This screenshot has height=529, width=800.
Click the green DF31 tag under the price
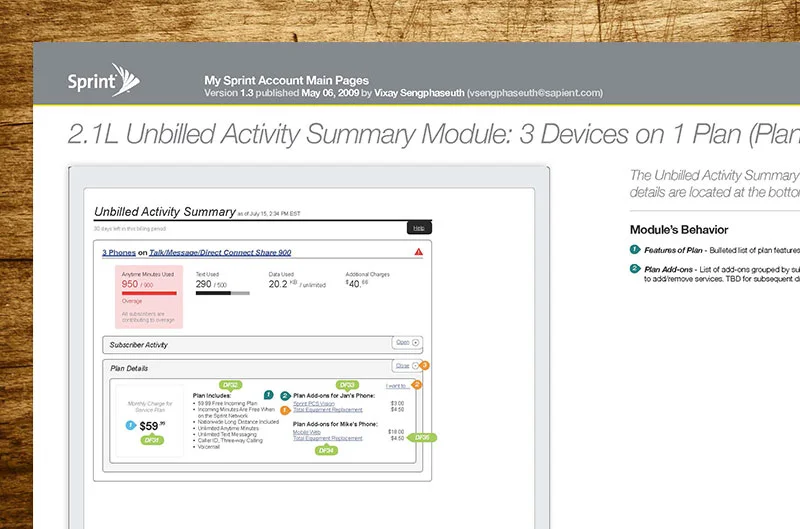click(152, 440)
